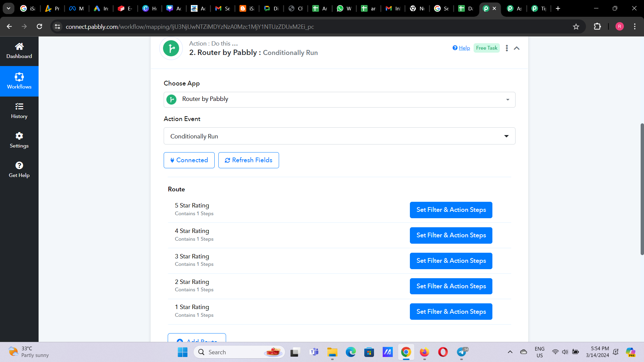
Task: Click the Free Task badge
Action: point(487,48)
